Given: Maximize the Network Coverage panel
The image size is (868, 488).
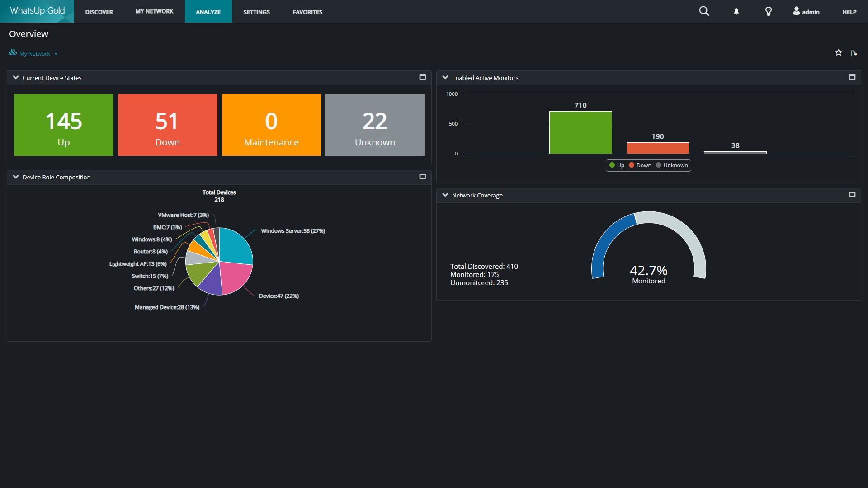Looking at the screenshot, I should 852,195.
